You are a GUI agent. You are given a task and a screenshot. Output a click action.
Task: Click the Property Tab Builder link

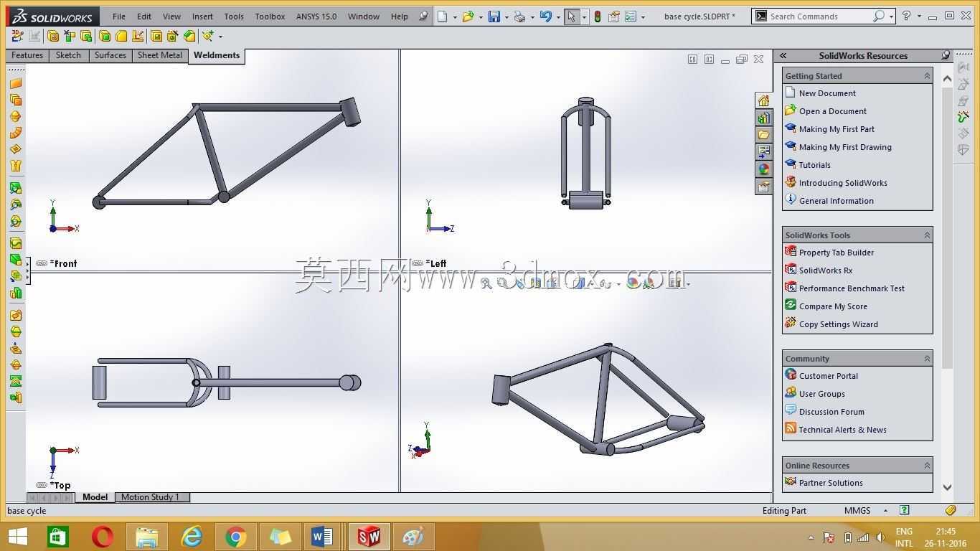pyautogui.click(x=837, y=253)
